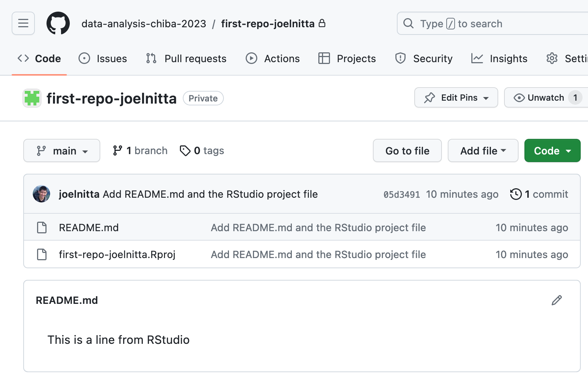Click the green repository identicon
The image size is (588, 378).
[32, 98]
